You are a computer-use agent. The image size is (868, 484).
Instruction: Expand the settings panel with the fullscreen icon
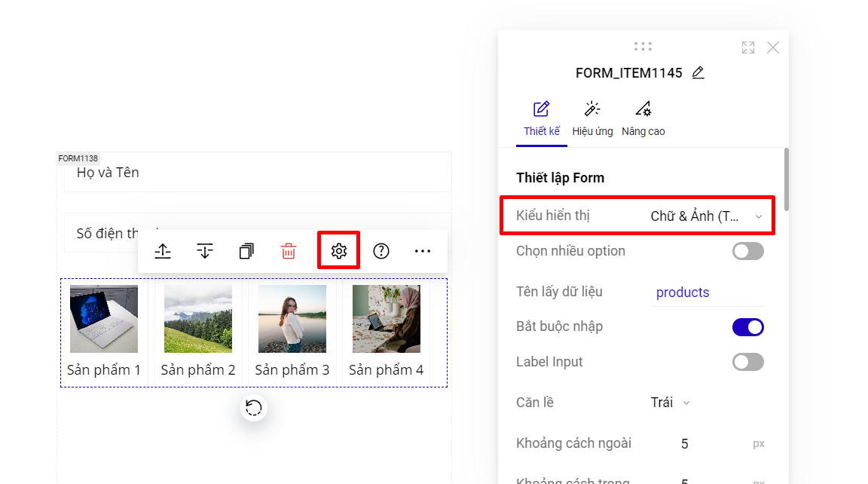(748, 47)
